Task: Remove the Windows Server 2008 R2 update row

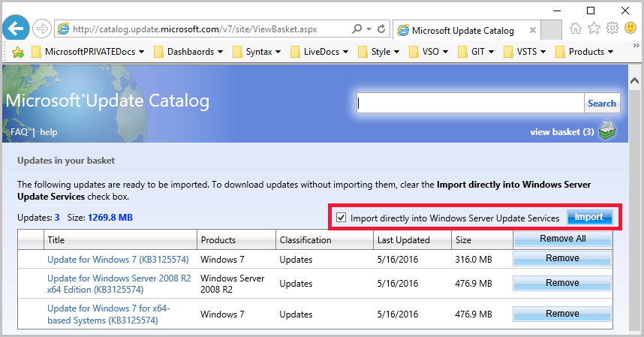Action: click(x=562, y=283)
